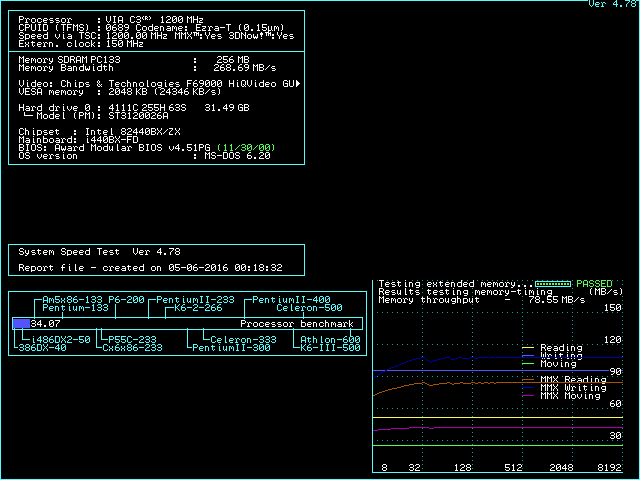640x480 pixels.
Task: Click the i486DX2-50 reference marker
Action: [55, 340]
